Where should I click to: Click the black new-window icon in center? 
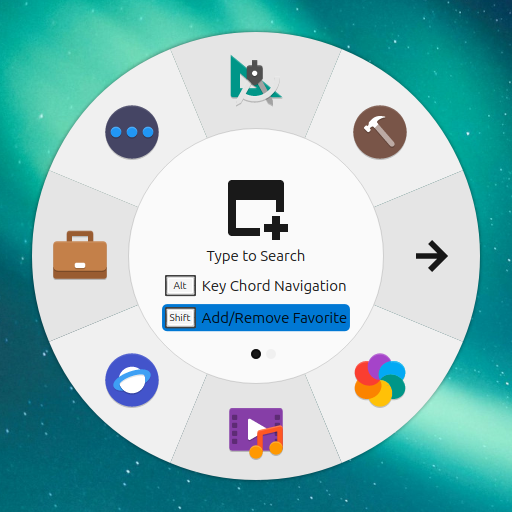[258, 210]
